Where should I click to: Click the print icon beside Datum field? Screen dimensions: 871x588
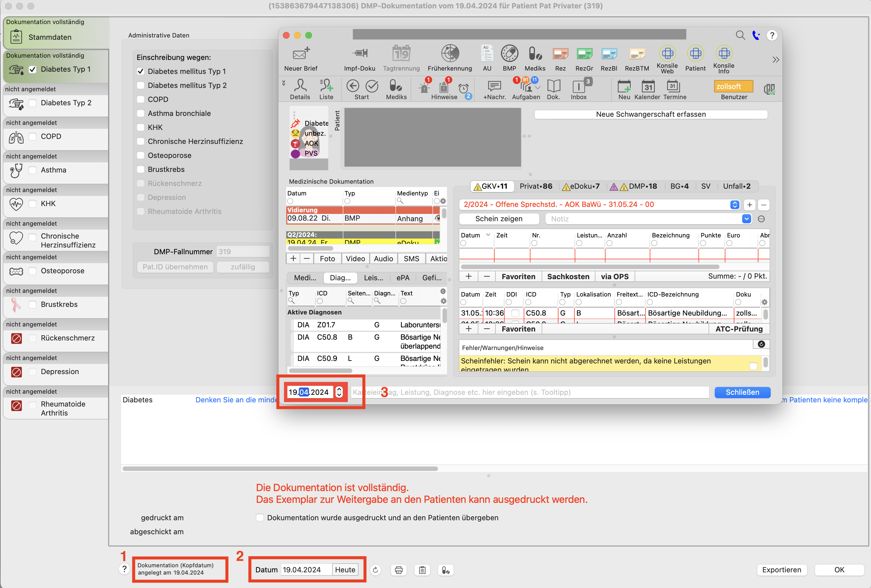[399, 570]
